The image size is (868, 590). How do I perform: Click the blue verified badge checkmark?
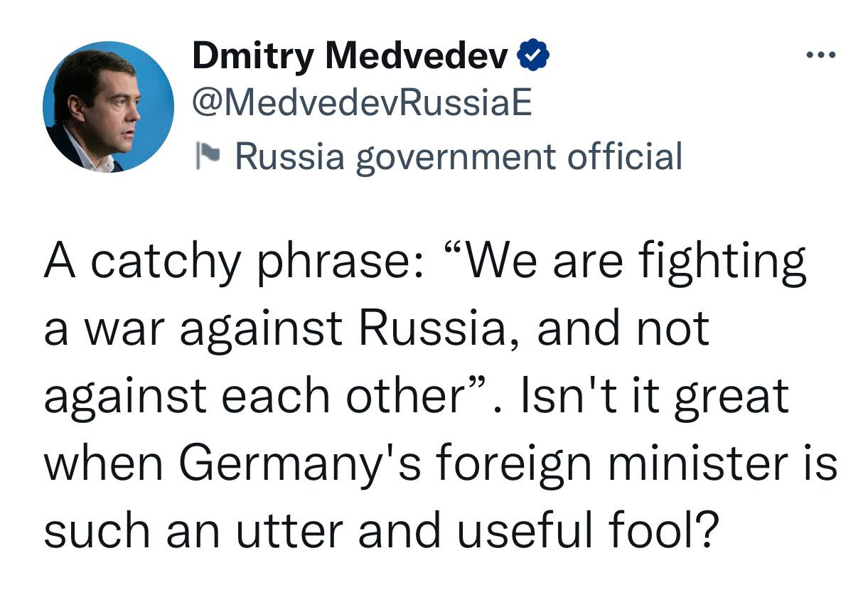pyautogui.click(x=533, y=56)
